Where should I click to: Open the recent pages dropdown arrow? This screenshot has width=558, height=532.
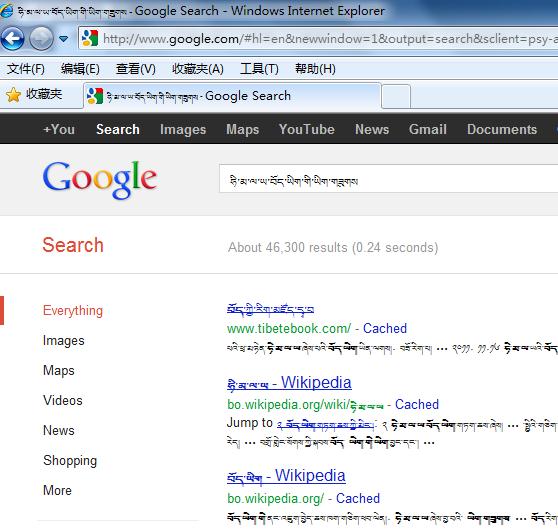click(63, 38)
